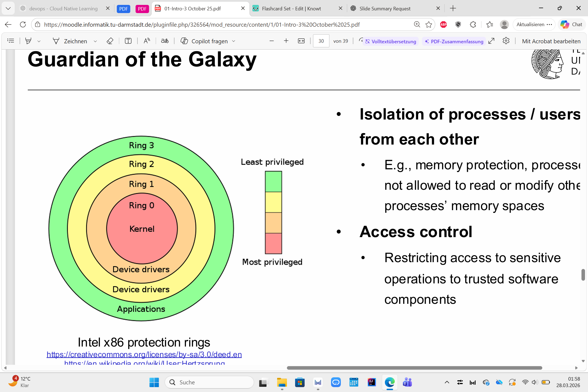This screenshot has height=392, width=588.
Task: Expand highlighter color options dropdown
Action: pos(39,41)
